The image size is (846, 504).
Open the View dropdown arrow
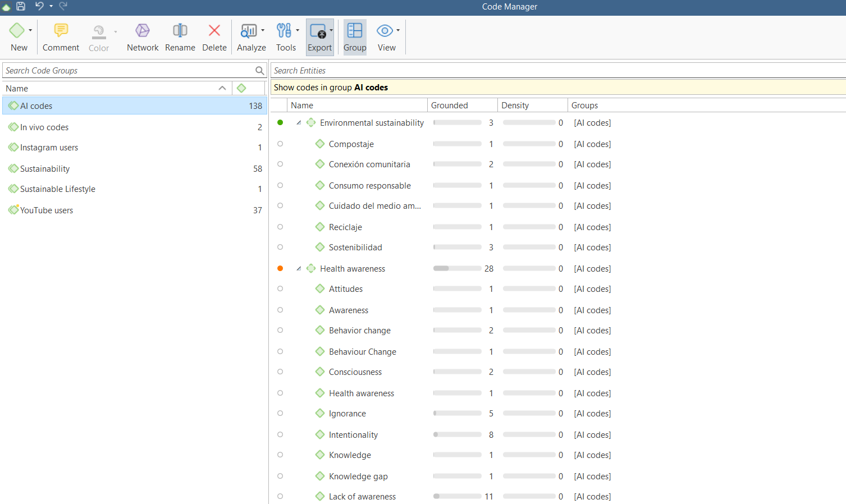coord(398,30)
